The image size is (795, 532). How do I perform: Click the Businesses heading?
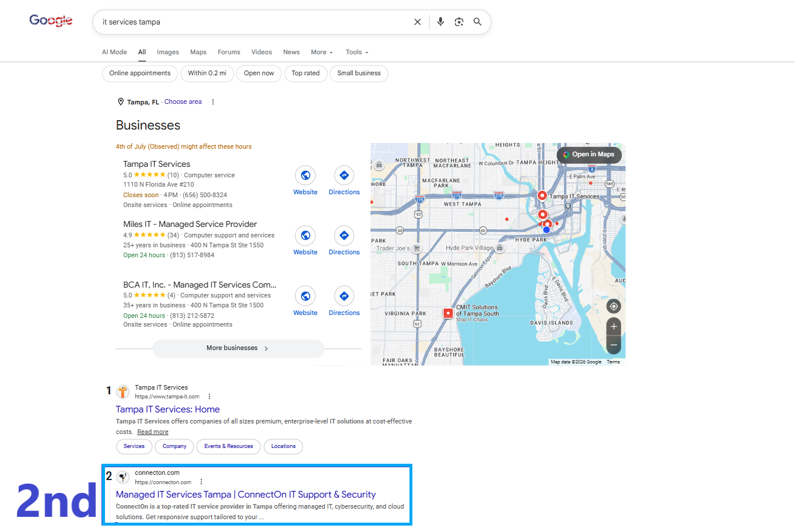[x=148, y=125]
